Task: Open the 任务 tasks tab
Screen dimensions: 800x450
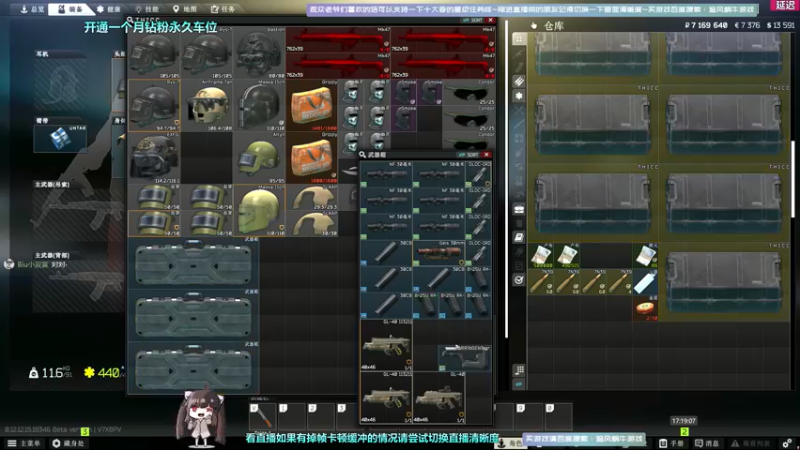Action: [223, 9]
